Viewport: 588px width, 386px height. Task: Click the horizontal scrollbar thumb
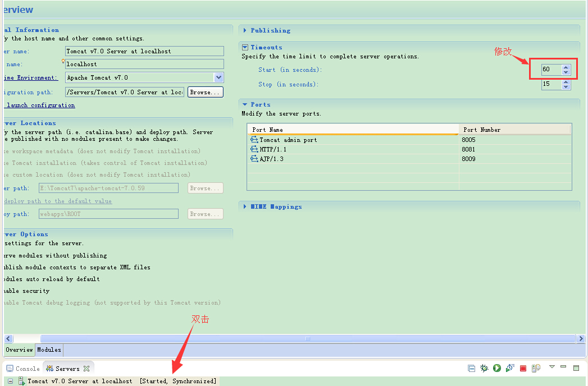308,338
